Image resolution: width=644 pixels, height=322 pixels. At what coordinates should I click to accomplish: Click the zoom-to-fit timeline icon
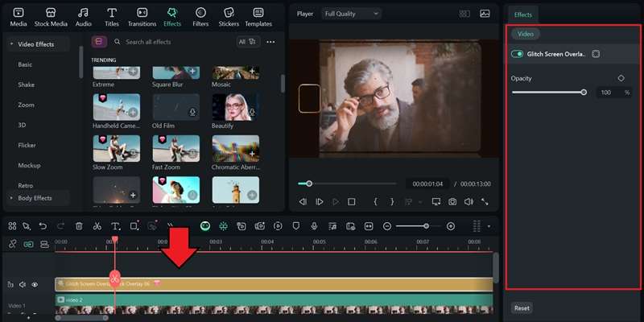369,226
